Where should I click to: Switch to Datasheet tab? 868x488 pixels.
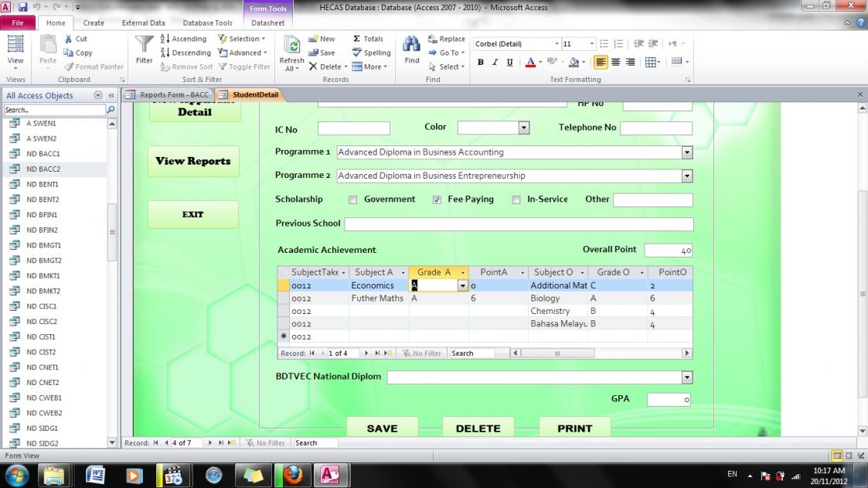click(x=268, y=22)
